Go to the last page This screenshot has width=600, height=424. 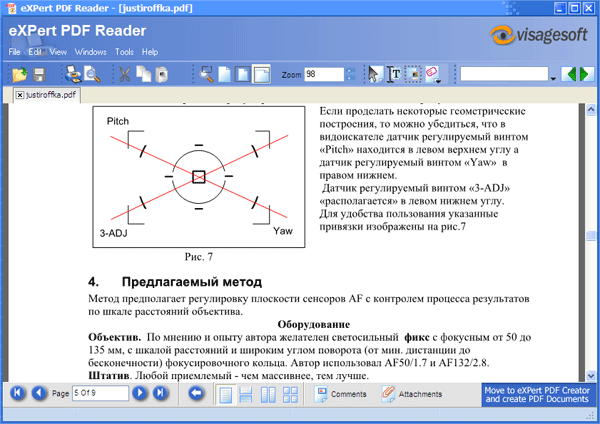pos(160,393)
